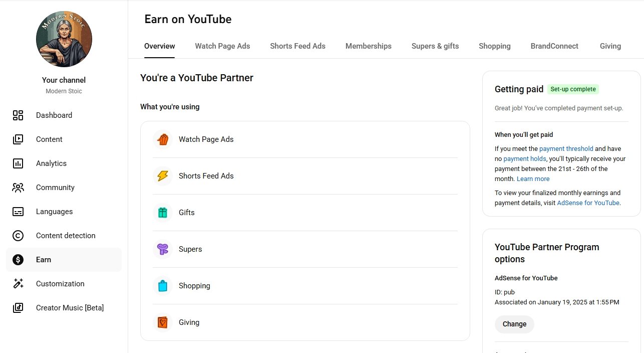
Task: Click the Modern Stoic channel avatar
Action: click(64, 39)
